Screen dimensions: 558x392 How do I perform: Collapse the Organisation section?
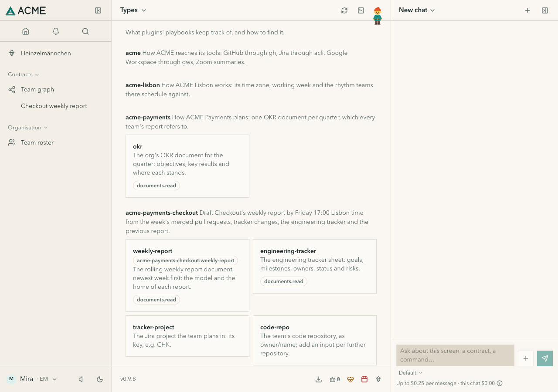coord(28,128)
